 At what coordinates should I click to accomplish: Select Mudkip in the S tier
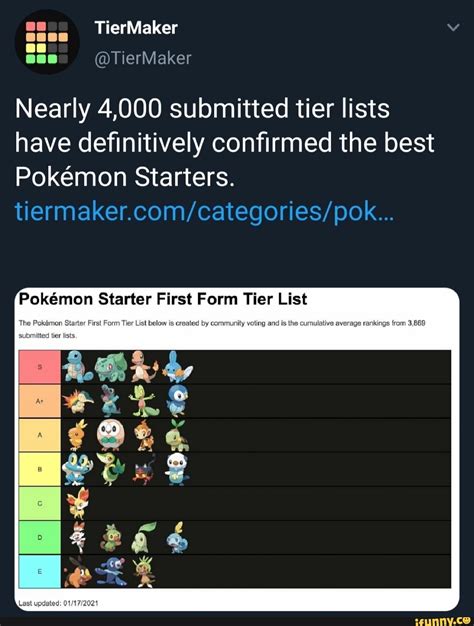click(x=177, y=367)
